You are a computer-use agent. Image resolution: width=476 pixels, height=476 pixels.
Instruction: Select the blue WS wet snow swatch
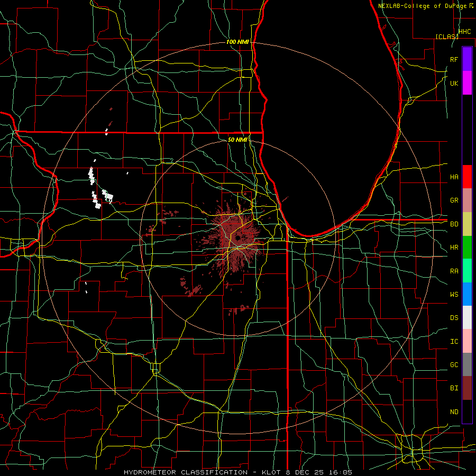467,294
